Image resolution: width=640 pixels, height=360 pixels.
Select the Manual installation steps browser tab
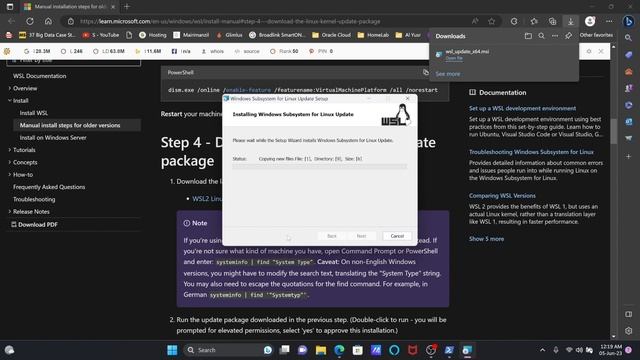[x=69, y=7]
